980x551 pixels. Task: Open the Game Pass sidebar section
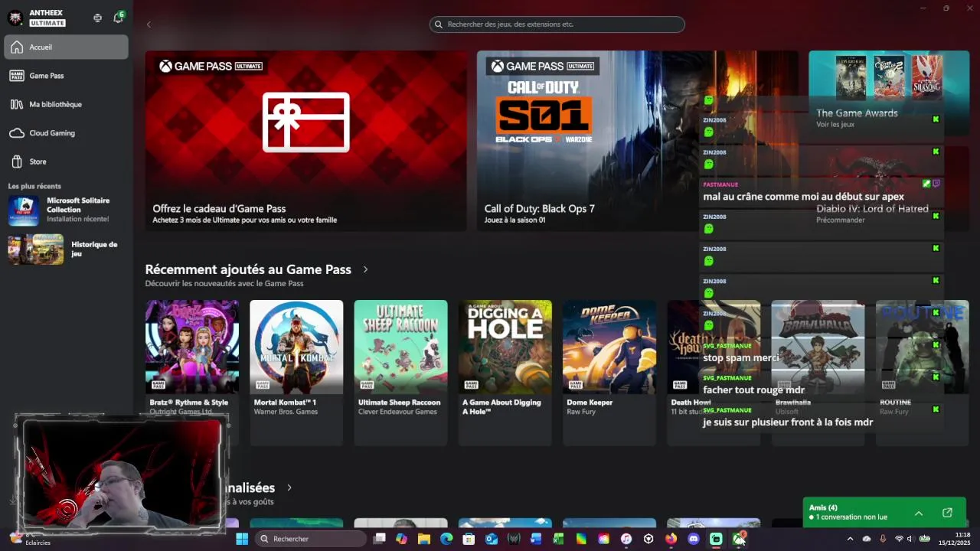coord(67,76)
